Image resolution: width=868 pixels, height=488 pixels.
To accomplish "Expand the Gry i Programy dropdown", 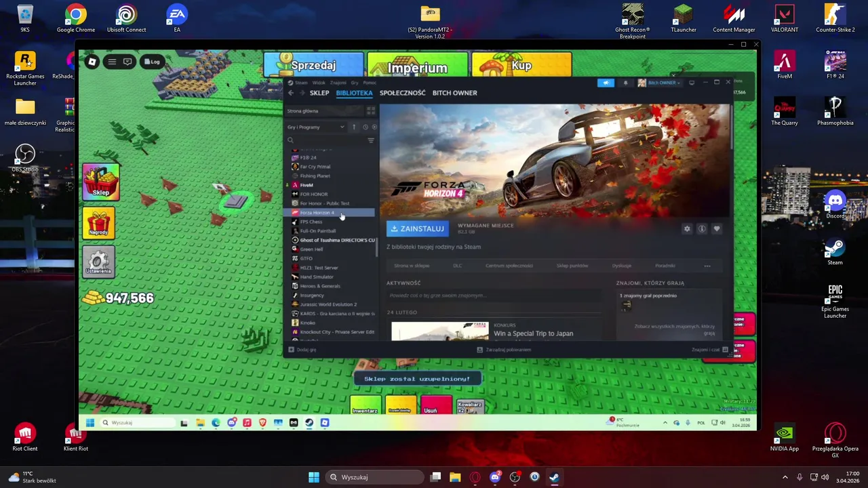I will click(316, 127).
